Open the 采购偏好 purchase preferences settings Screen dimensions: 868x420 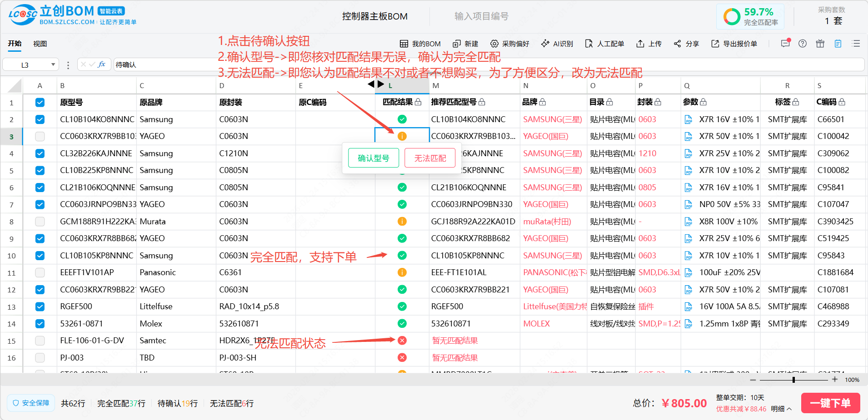pos(509,44)
